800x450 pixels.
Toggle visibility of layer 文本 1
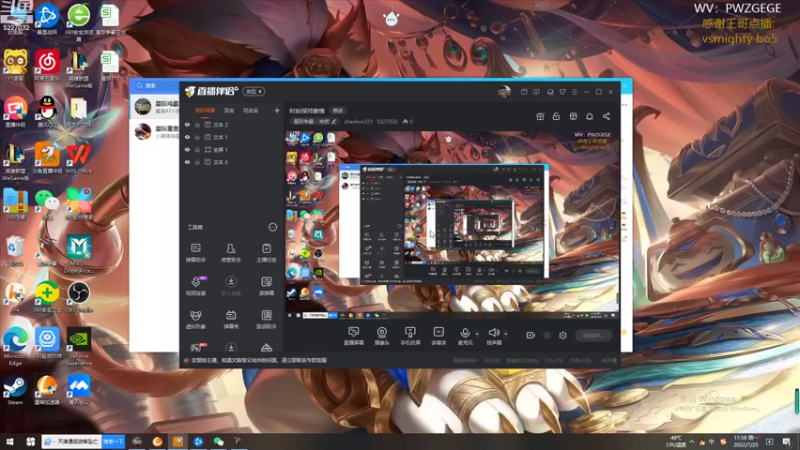coord(187,137)
